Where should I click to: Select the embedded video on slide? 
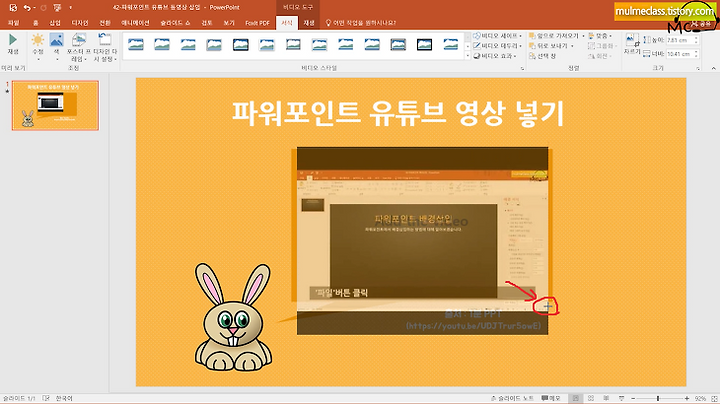click(422, 241)
